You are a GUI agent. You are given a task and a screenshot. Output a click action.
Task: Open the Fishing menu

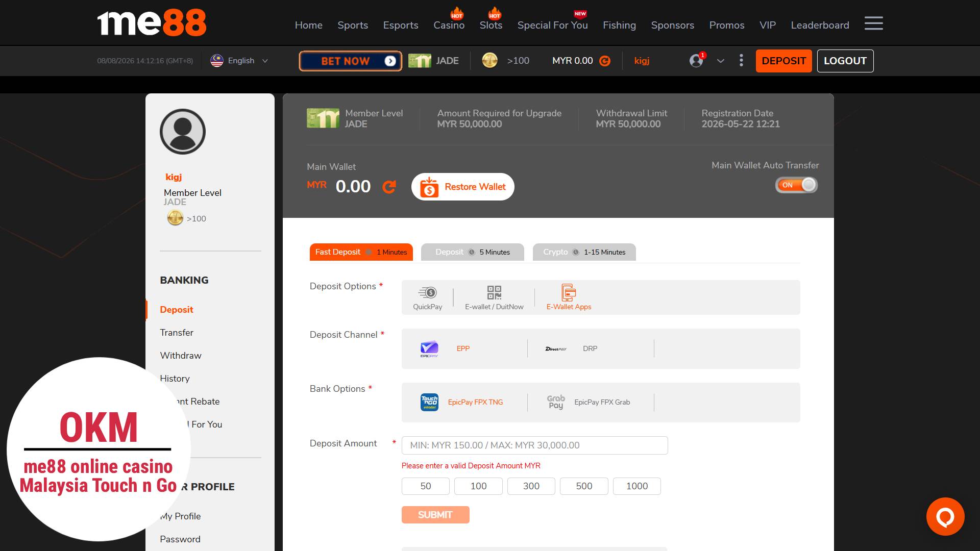click(619, 25)
